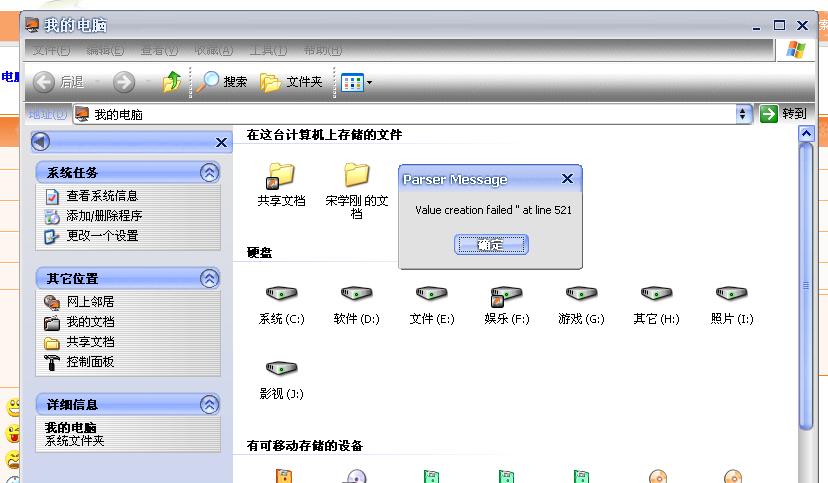Open the 宋学刚 的文档 folder icon
The width and height of the screenshot is (828, 483).
[x=356, y=174]
